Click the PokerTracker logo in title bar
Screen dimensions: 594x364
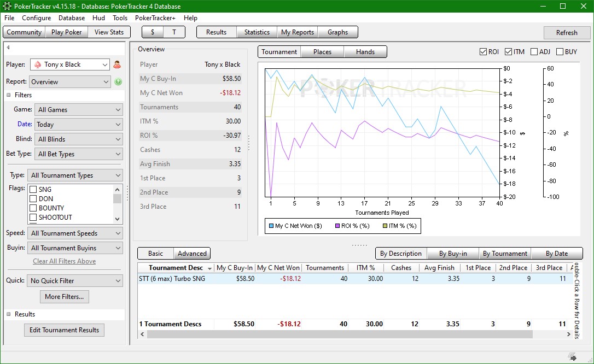tap(7, 6)
